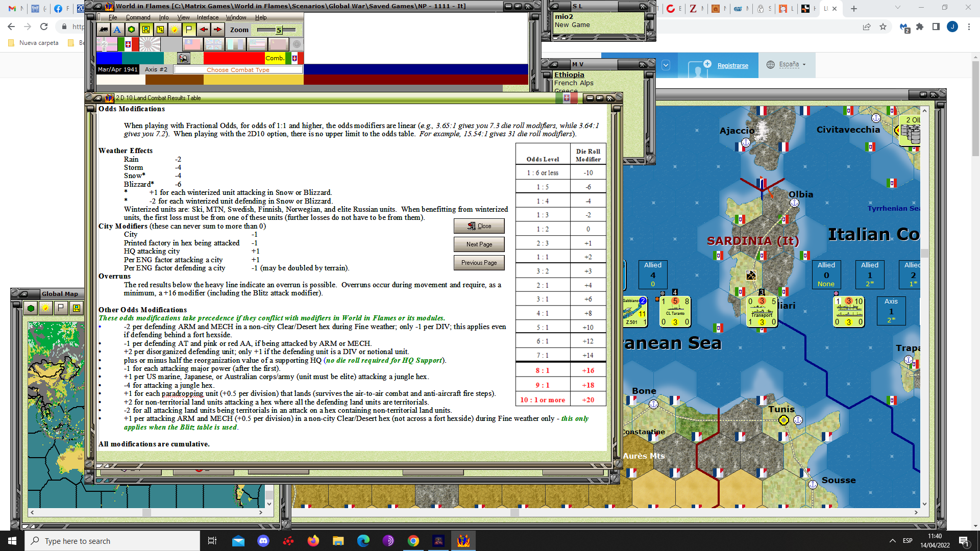980x551 pixels.
Task: Click the green hexagon toolbar icon
Action: 132,30
